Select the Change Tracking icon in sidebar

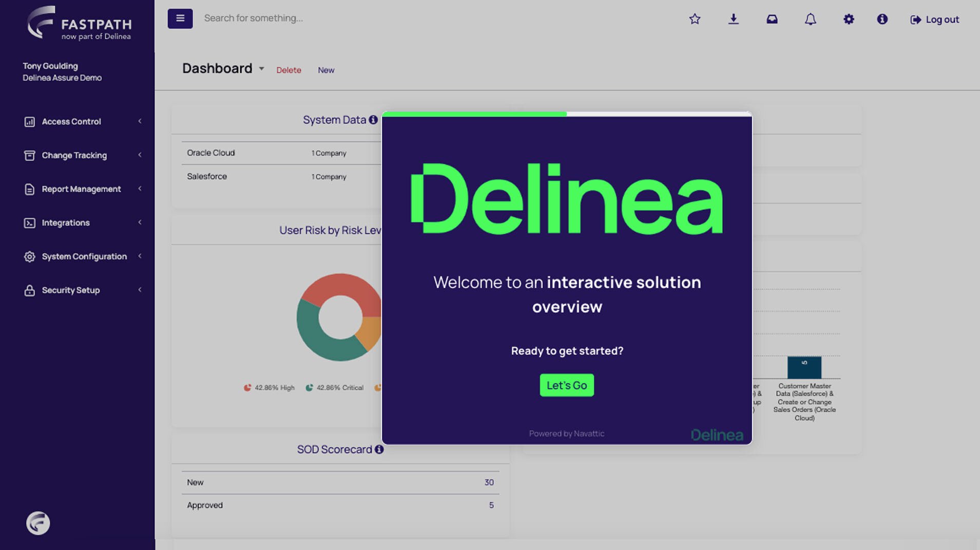[x=29, y=155]
